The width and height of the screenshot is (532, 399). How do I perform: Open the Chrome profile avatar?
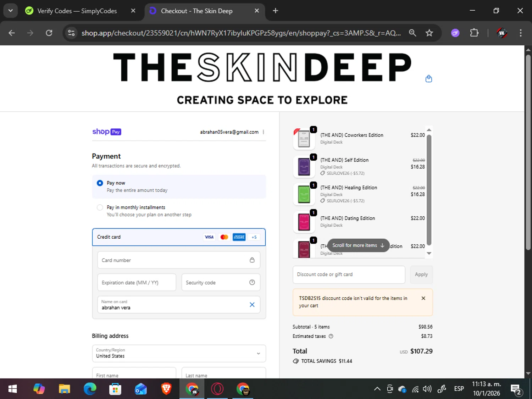tap(501, 33)
